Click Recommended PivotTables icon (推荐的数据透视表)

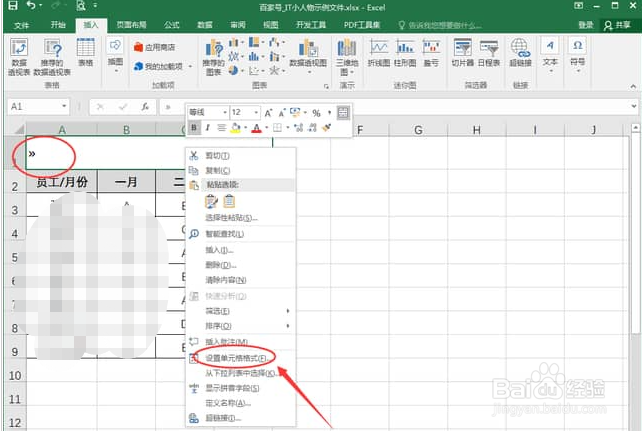[52, 57]
